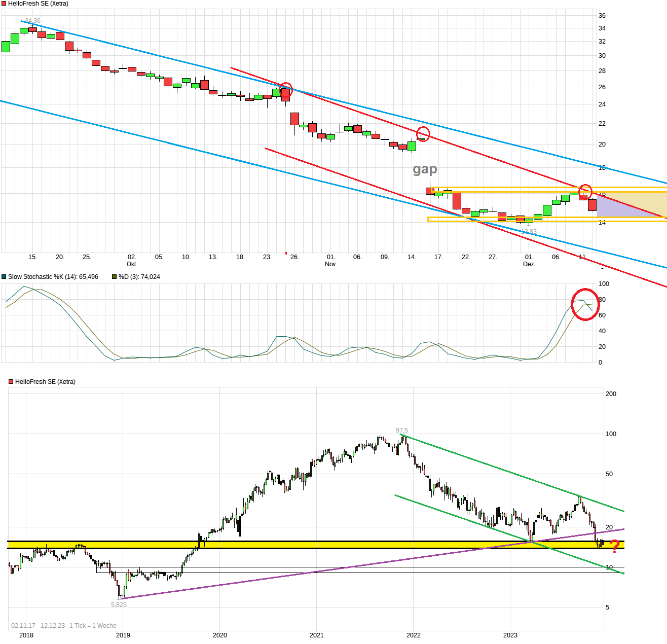Click the 24 price level on the daily chart axis
This screenshot has height=644, width=667.
coord(602,104)
